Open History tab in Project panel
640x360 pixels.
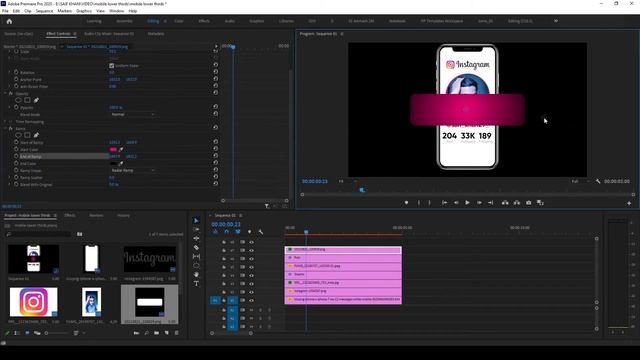coord(123,216)
